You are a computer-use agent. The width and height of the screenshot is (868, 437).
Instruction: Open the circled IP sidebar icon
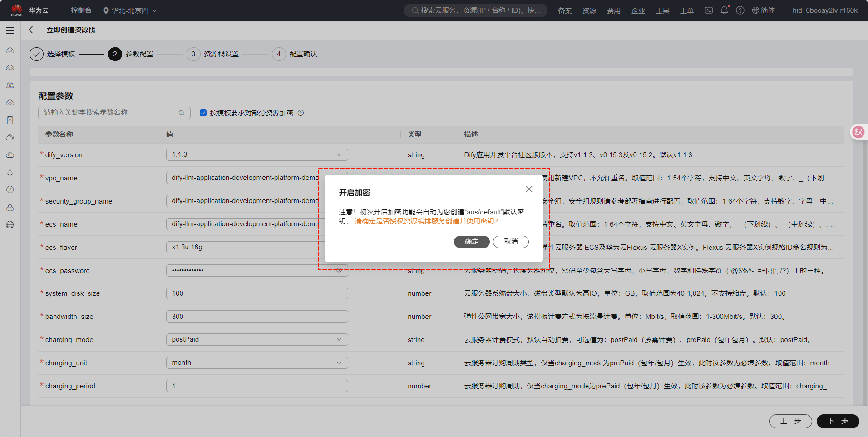point(10,190)
